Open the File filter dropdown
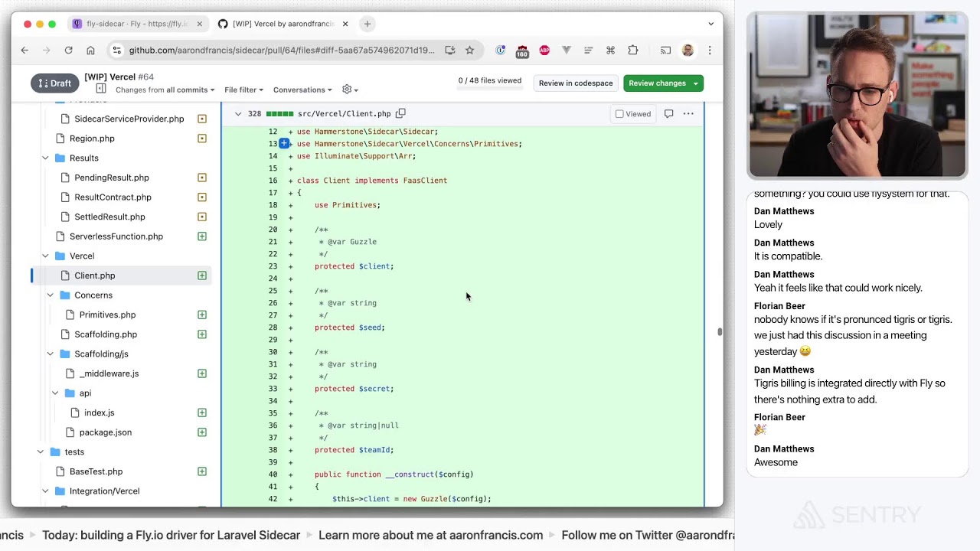Viewport: 980px width, 551px height. point(243,90)
